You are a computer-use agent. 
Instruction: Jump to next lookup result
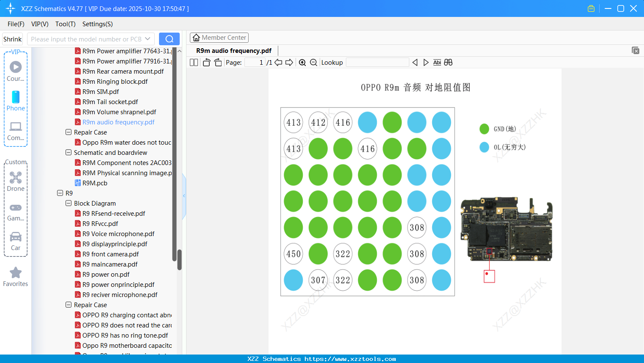pos(426,63)
